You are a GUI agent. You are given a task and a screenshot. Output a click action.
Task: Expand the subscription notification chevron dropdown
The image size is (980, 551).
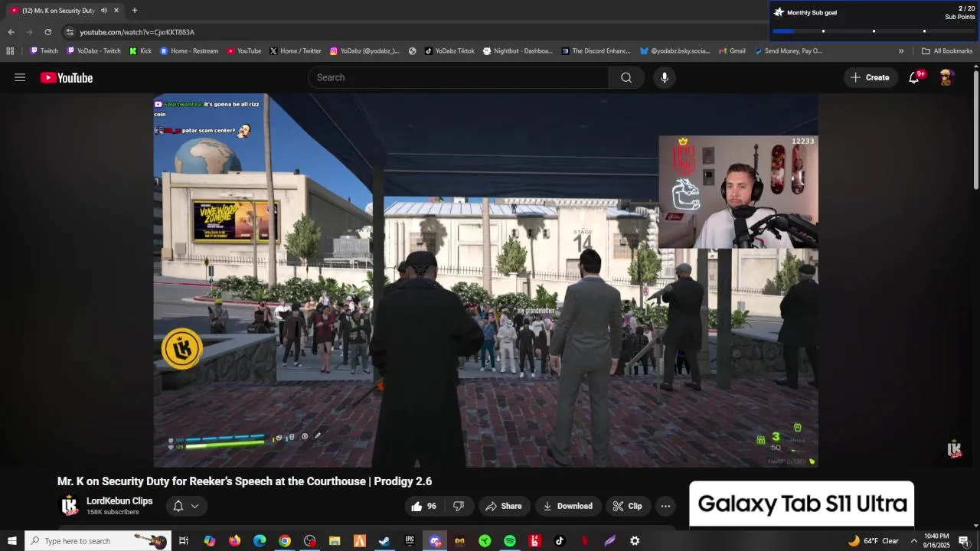pos(195,506)
